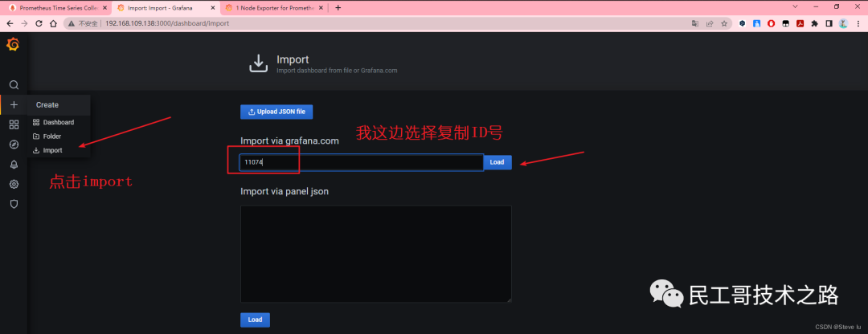Viewport: 868px width, 334px height.
Task: Click the black Tampermonkey extension icon
Action: point(785,24)
